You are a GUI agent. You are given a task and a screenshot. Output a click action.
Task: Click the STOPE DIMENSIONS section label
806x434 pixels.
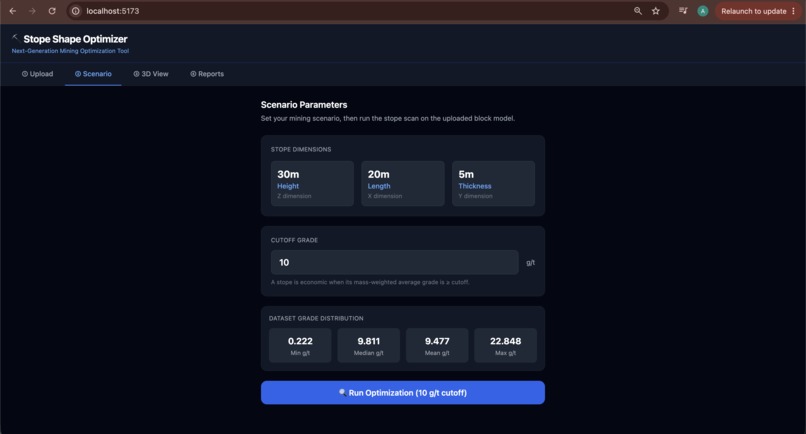click(x=301, y=149)
